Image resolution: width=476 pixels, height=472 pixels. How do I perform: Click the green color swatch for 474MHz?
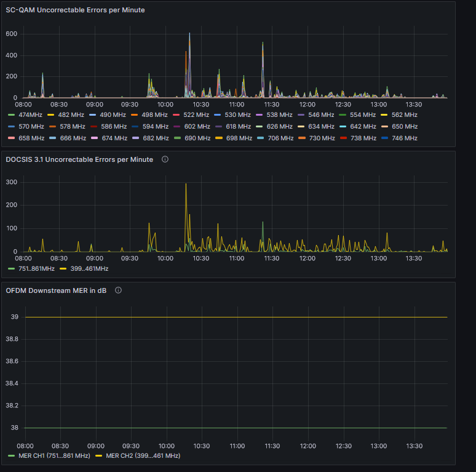pos(11,115)
